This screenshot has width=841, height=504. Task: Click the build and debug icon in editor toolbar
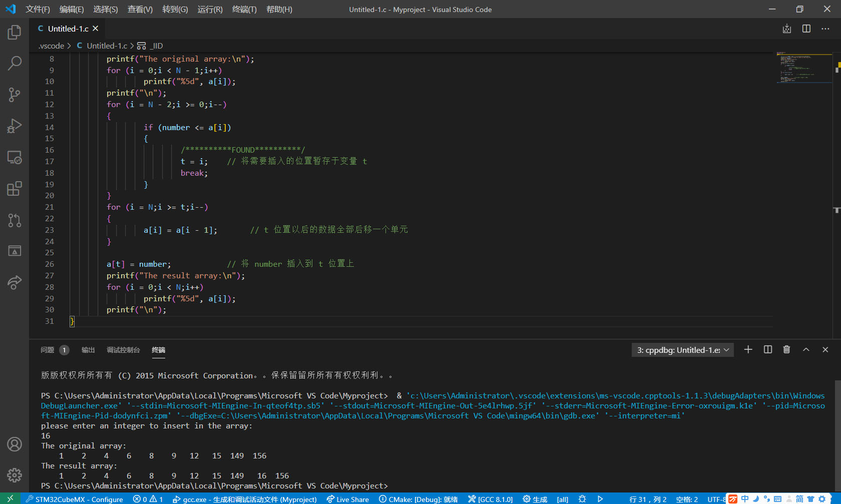(787, 29)
